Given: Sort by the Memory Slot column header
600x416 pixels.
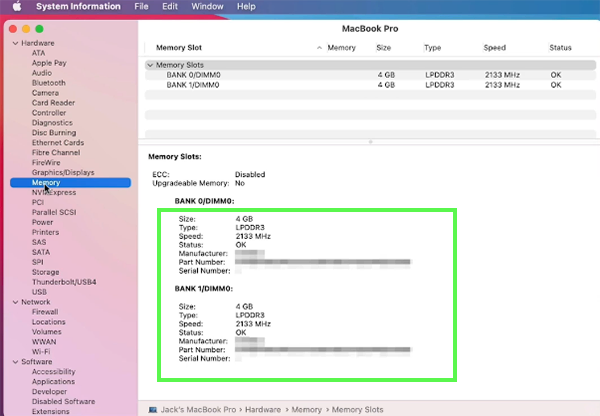Looking at the screenshot, I should click(179, 48).
